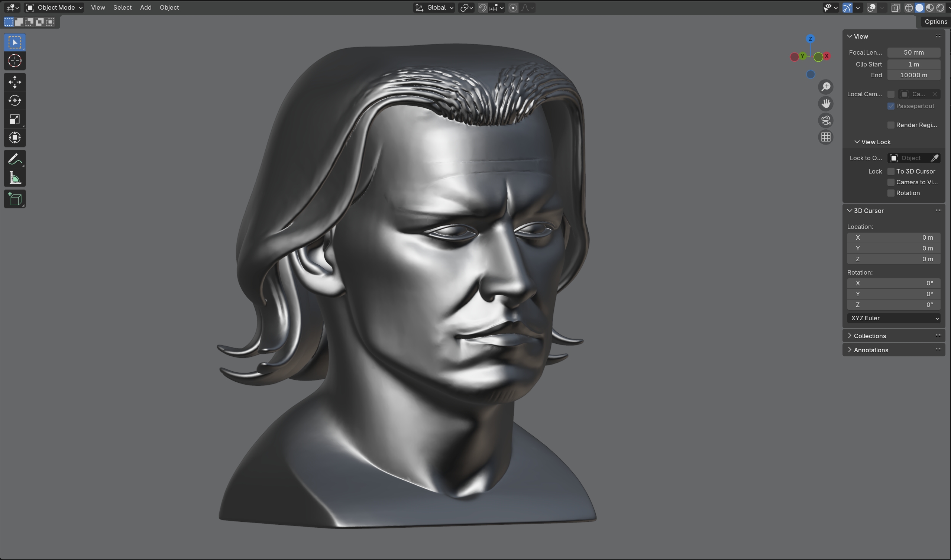Open the Select menu

click(122, 7)
